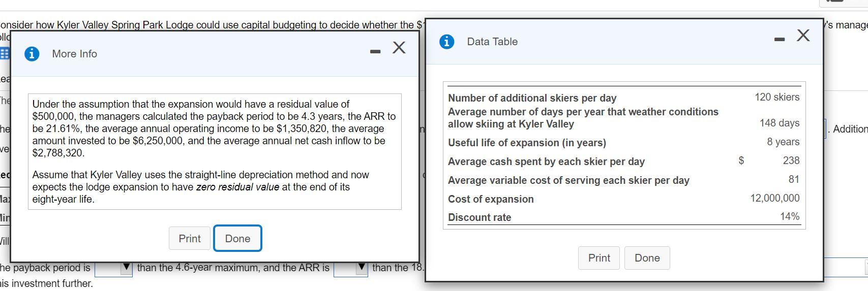Screen dimensions: 868x291
Task: Click 'Average variable cost of serving' label
Action: click(x=568, y=180)
